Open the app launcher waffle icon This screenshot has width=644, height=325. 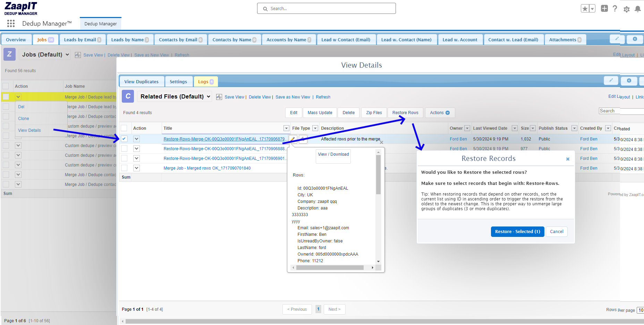click(x=10, y=24)
